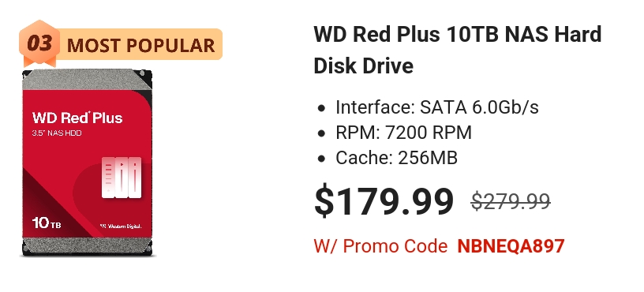Copy the promo code NBNEQA897
This screenshot has height=292, width=644.
(x=511, y=246)
